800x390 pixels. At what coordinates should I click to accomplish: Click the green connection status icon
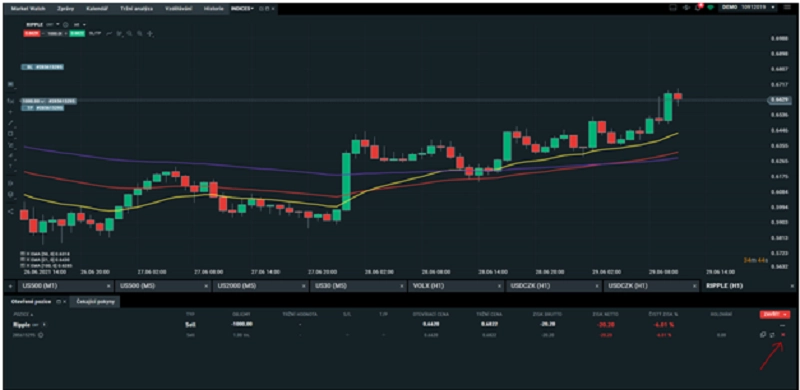point(710,8)
